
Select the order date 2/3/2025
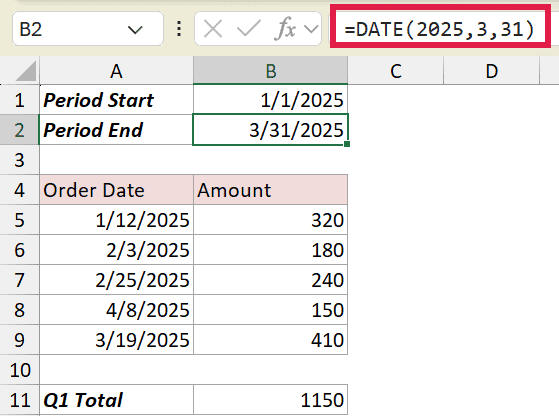[116, 250]
